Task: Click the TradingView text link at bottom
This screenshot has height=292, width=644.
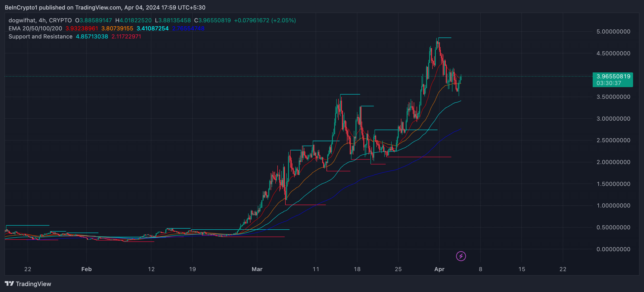Action: [33, 284]
